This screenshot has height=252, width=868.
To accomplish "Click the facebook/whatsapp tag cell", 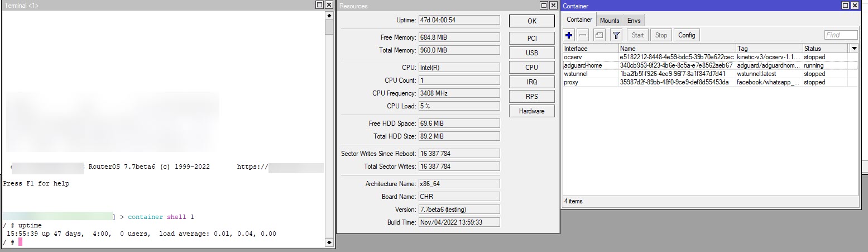I will tap(769, 82).
